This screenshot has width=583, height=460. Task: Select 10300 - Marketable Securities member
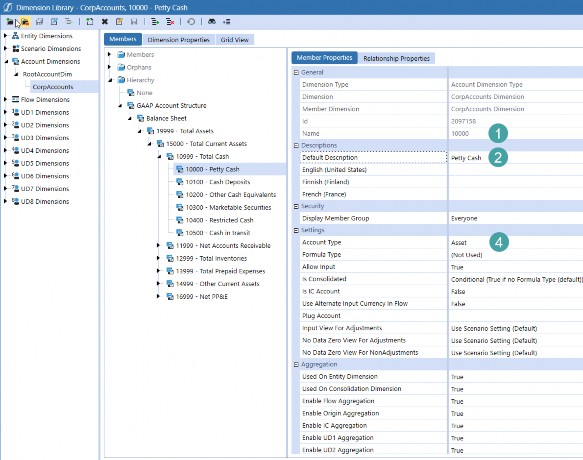click(228, 208)
